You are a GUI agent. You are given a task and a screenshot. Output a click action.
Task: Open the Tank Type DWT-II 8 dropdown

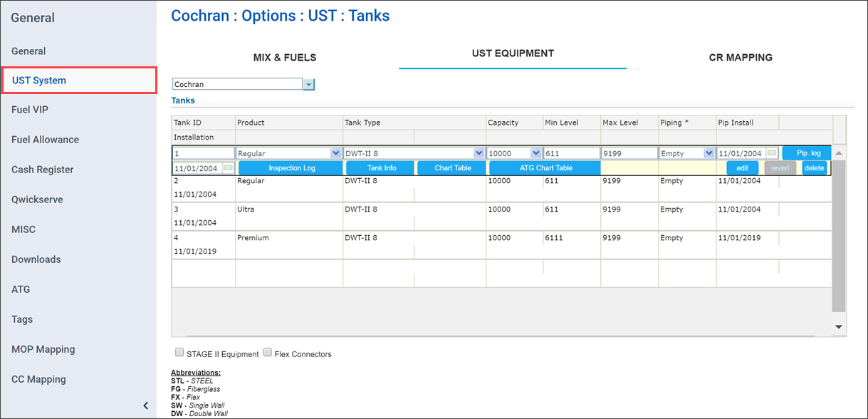[x=478, y=152]
